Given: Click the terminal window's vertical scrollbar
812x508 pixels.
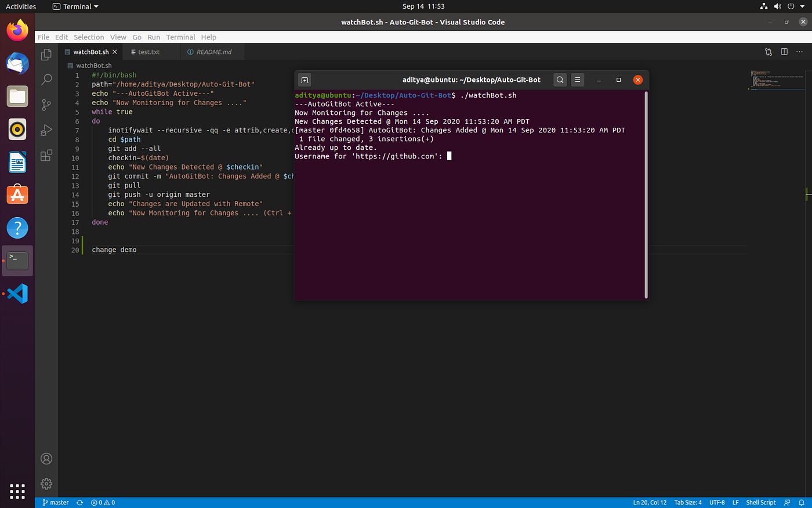Looking at the screenshot, I should (646, 194).
